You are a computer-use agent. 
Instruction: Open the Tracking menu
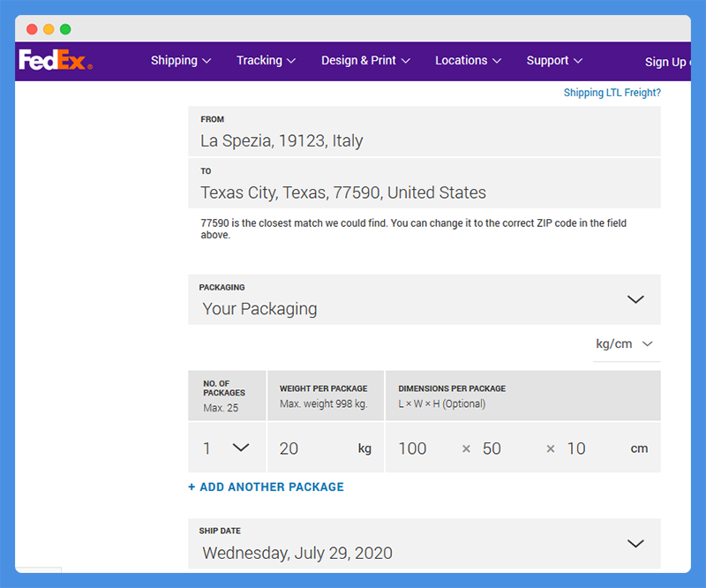click(267, 60)
